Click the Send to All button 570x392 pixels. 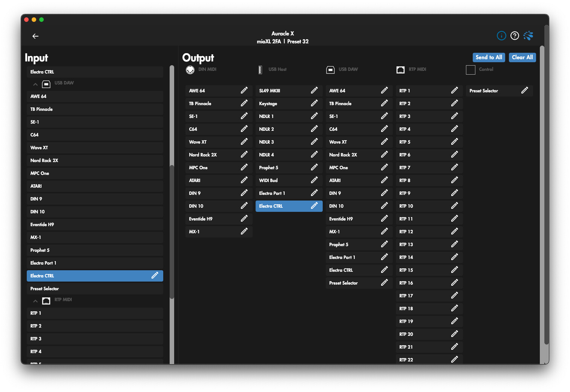click(489, 57)
